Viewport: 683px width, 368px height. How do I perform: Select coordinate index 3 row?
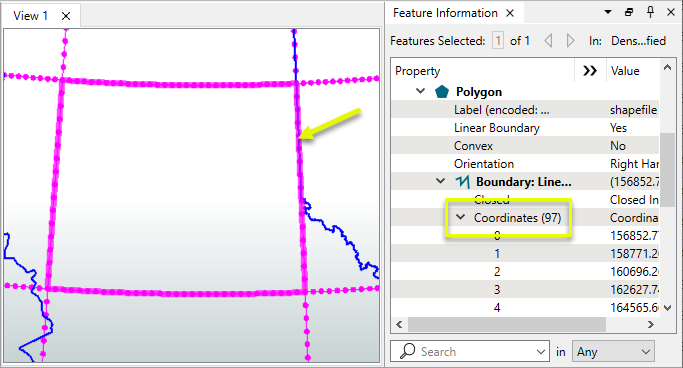[x=525, y=290]
